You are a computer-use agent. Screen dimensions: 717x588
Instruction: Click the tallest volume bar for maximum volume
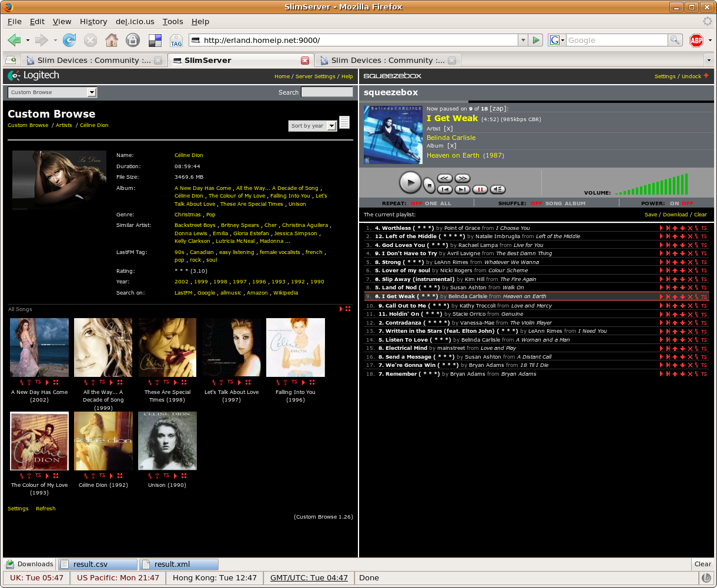[x=686, y=184]
